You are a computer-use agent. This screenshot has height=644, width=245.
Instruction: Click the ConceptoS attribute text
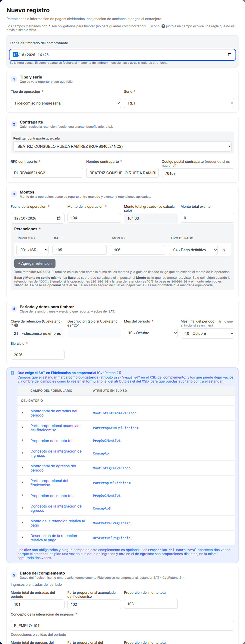coord(102,508)
